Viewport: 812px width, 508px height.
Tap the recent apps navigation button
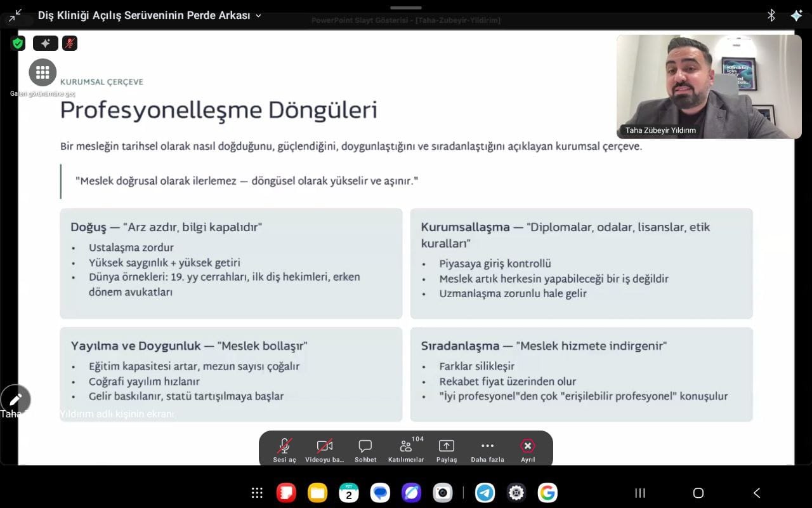click(x=640, y=493)
